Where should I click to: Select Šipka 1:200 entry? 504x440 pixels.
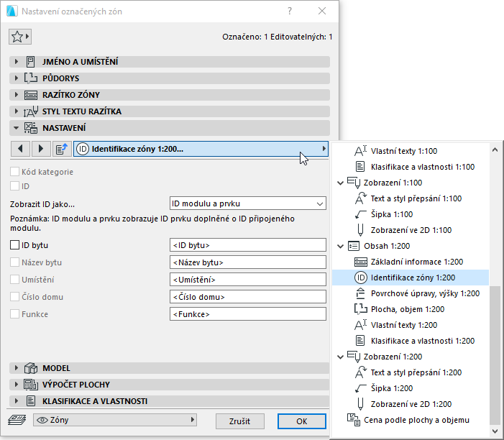pyautogui.click(x=411, y=388)
